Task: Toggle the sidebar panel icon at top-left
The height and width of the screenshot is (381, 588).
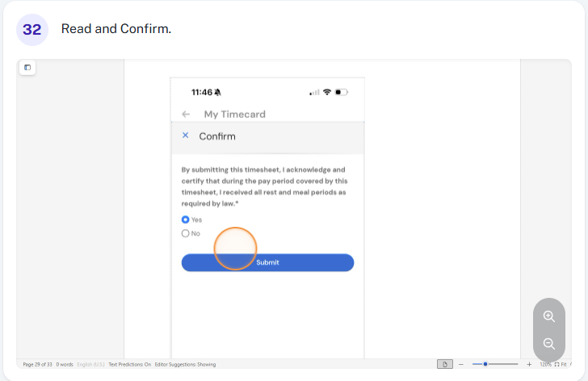Action: click(x=27, y=68)
